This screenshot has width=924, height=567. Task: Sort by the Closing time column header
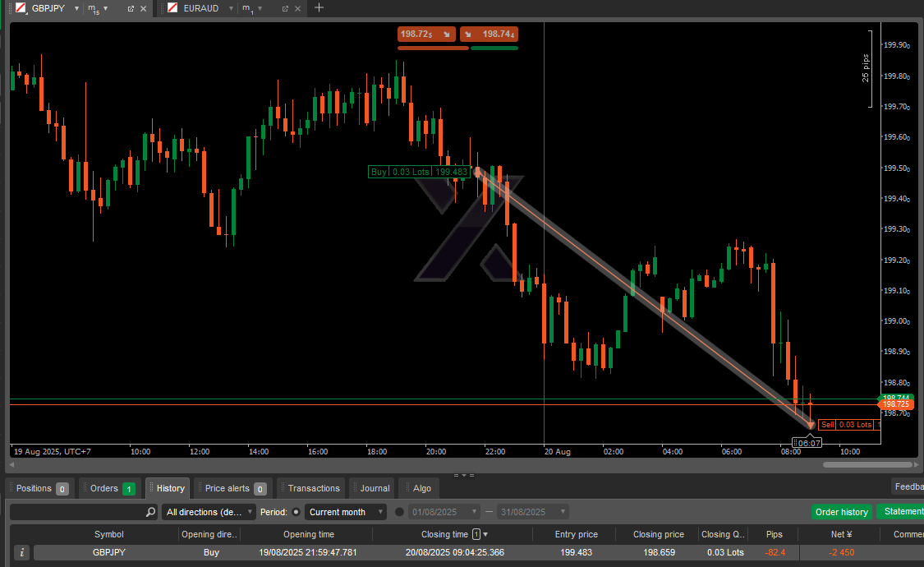(x=444, y=534)
